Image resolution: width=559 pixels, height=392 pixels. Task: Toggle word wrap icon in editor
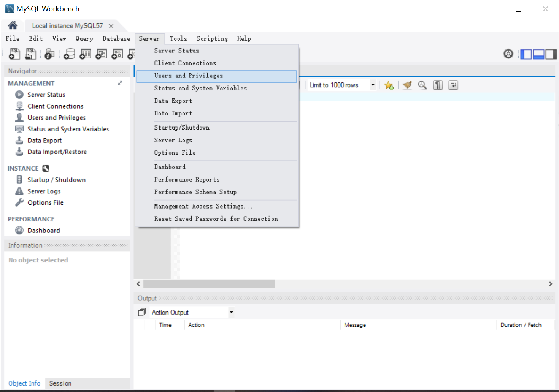pyautogui.click(x=453, y=85)
